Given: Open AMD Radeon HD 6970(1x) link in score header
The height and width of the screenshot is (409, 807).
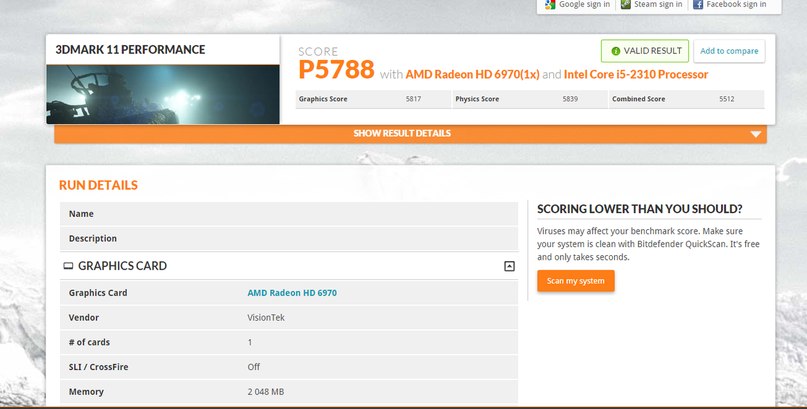Looking at the screenshot, I should pyautogui.click(x=472, y=75).
